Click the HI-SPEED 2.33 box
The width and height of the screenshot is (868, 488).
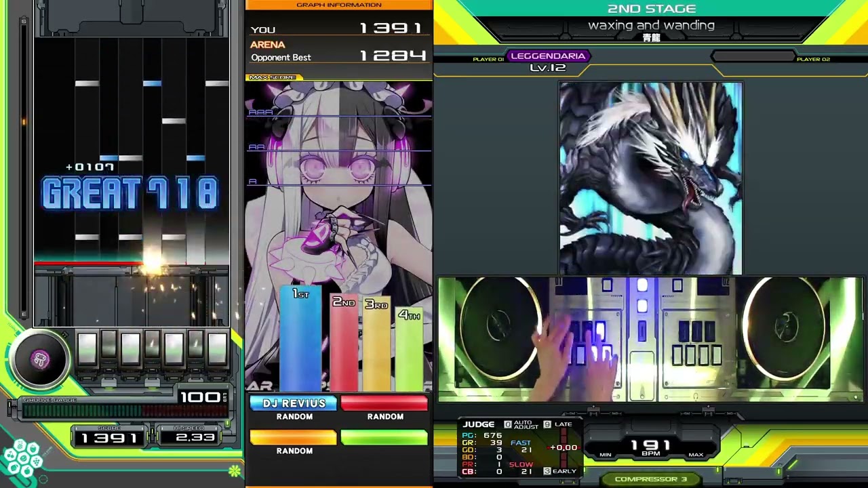coord(189,436)
